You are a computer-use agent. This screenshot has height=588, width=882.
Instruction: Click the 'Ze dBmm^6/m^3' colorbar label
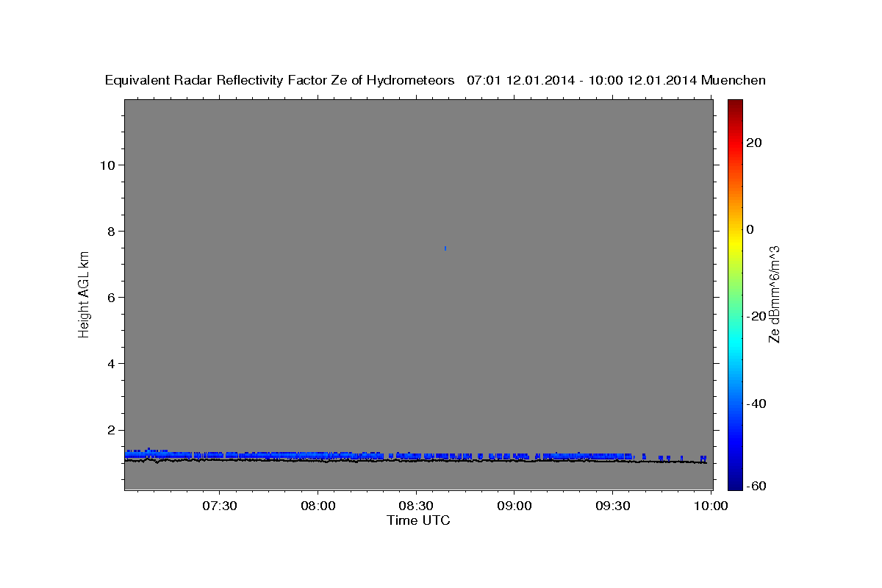coord(773,295)
